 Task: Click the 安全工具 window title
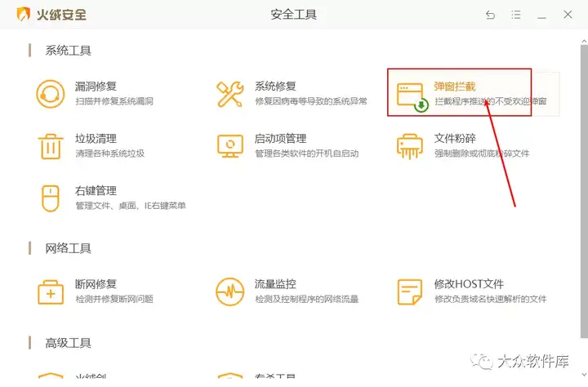pyautogui.click(x=294, y=15)
